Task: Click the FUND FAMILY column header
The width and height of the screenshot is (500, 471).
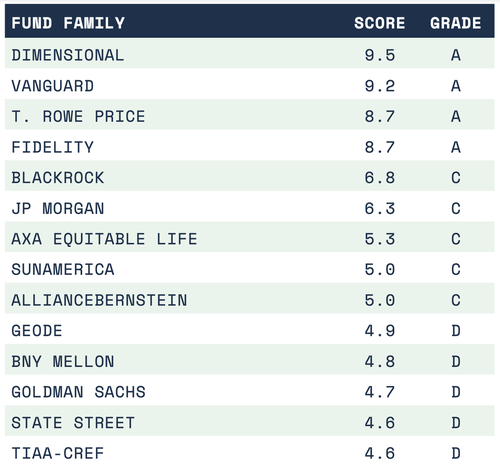Action: 68,23
